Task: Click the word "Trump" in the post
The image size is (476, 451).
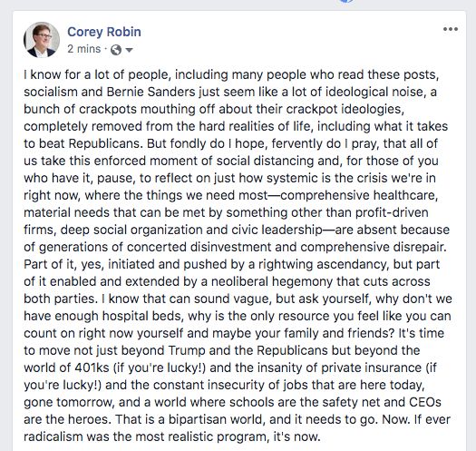Action: (187, 350)
